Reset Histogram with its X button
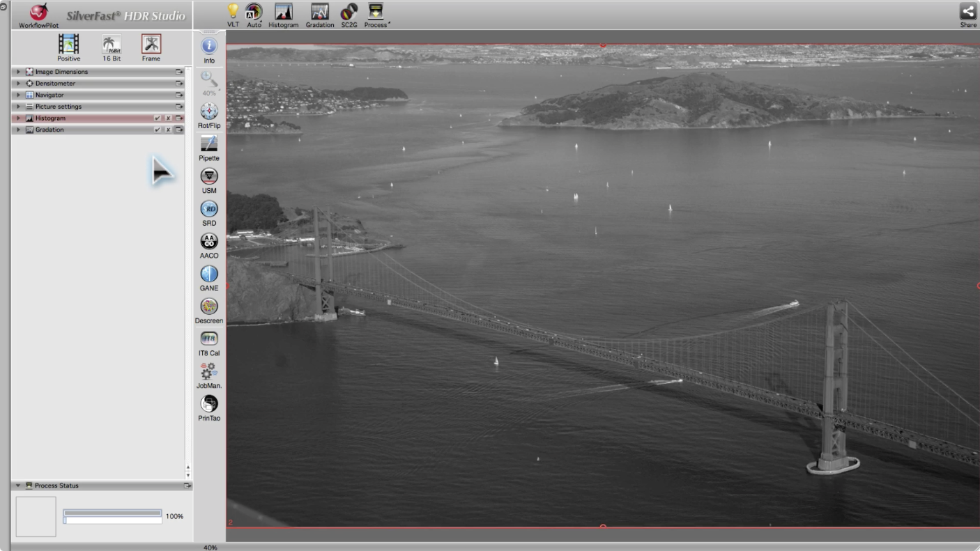 point(168,118)
